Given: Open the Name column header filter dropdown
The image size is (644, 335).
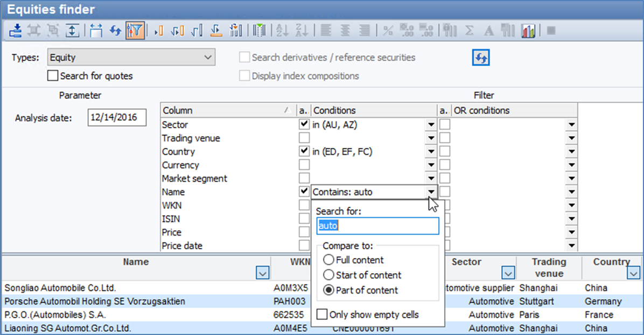Looking at the screenshot, I should coord(262,274).
